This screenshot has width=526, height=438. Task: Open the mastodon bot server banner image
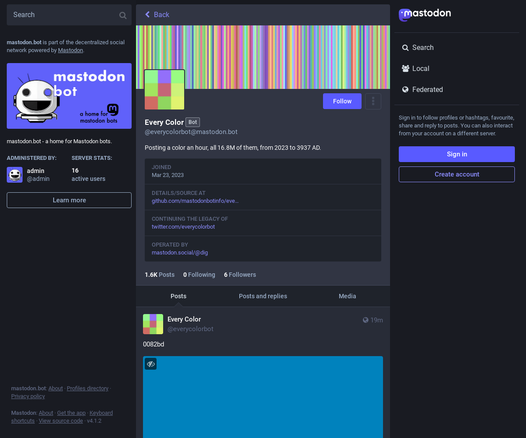point(69,96)
